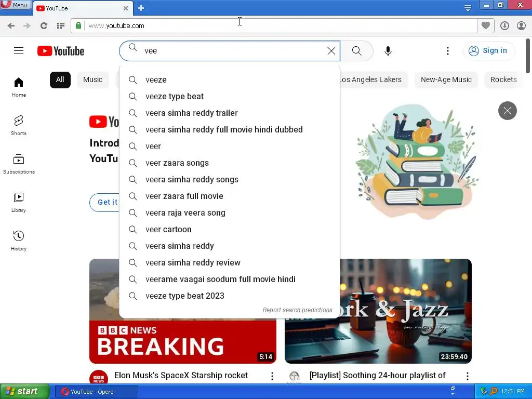Choose suggestion "veeze"
The image size is (532, 399).
coord(230,79)
